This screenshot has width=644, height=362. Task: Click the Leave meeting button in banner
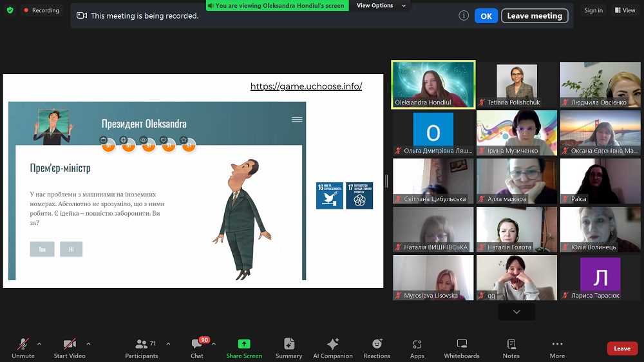coord(535,16)
